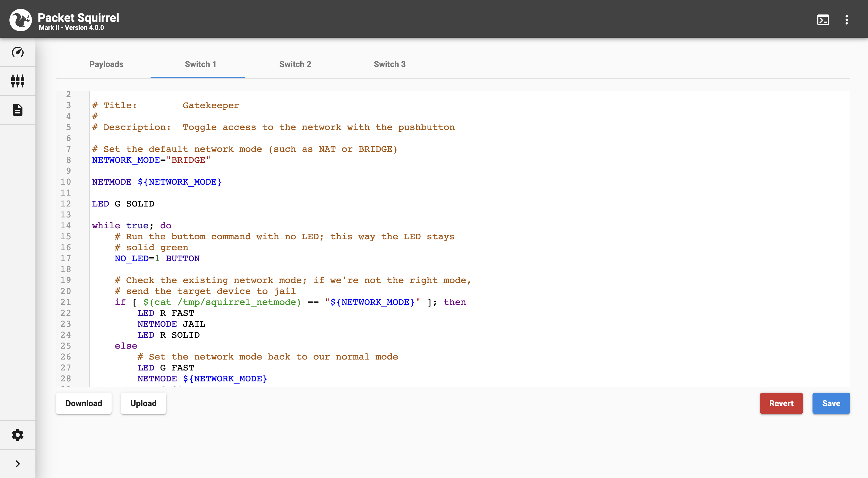868x478 pixels.
Task: Switch to the Payloads tab
Action: pyautogui.click(x=106, y=64)
